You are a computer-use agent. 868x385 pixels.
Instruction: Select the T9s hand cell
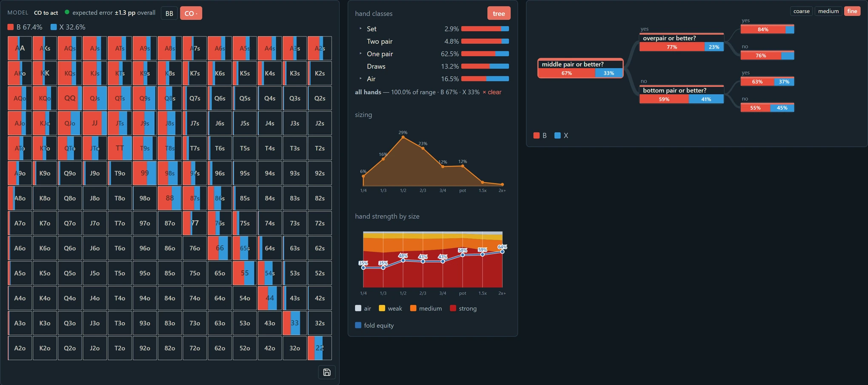(145, 148)
